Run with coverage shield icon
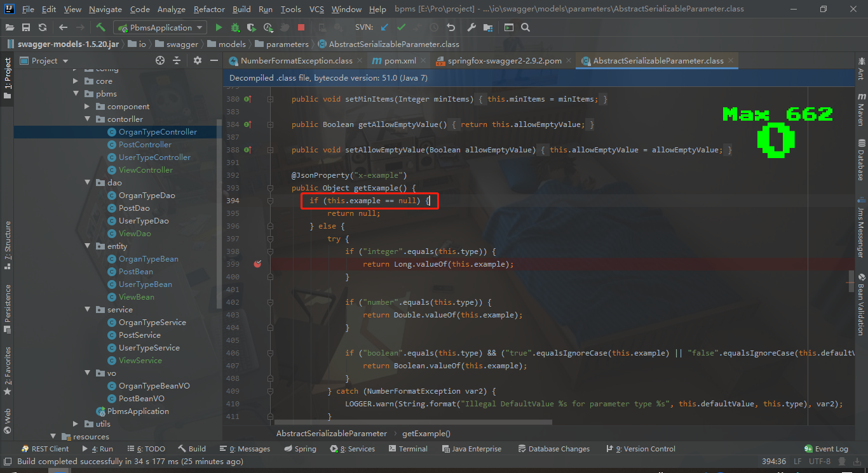 click(x=252, y=27)
